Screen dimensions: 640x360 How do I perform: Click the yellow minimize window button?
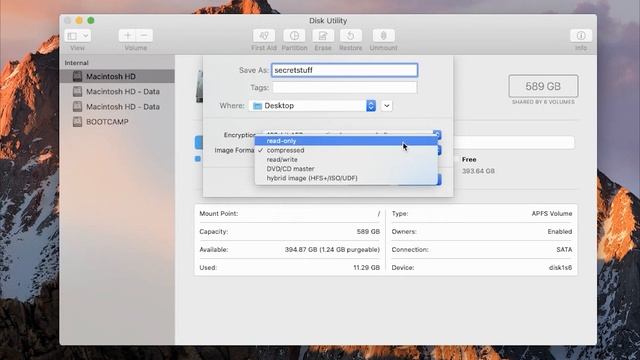pos(79,20)
